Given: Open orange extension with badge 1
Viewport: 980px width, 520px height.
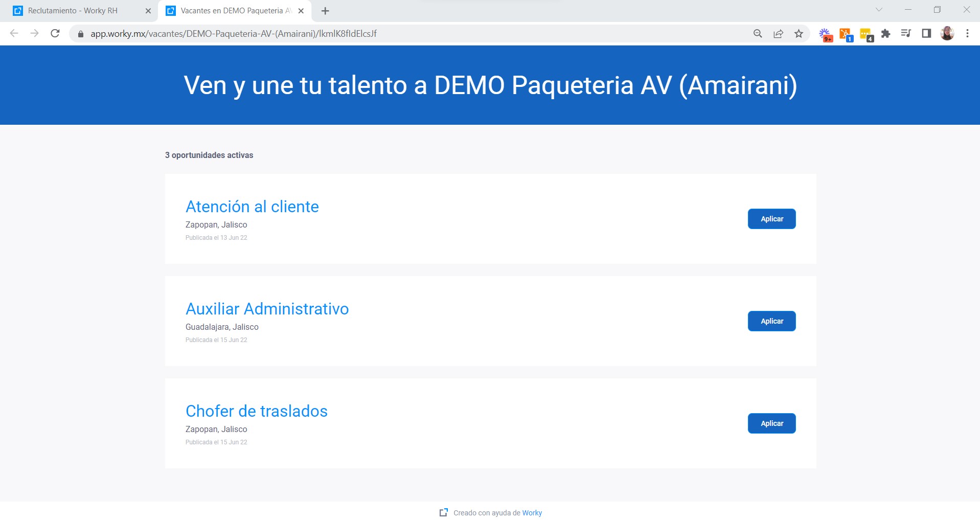Looking at the screenshot, I should pyautogui.click(x=846, y=35).
